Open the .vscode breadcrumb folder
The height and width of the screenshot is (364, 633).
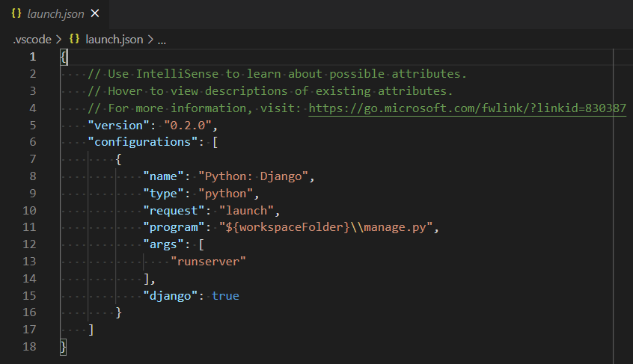(32, 40)
